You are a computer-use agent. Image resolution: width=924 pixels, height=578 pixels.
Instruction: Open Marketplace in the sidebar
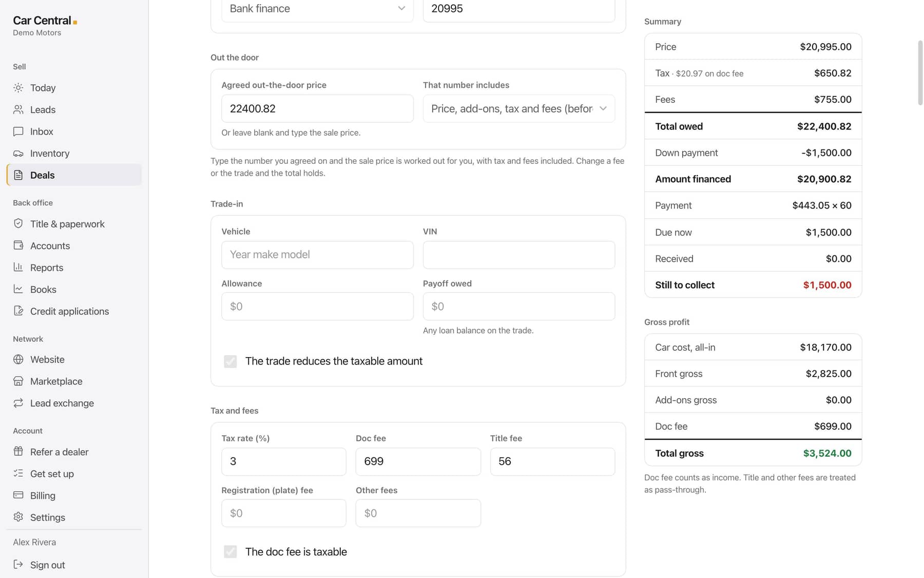[74, 381]
